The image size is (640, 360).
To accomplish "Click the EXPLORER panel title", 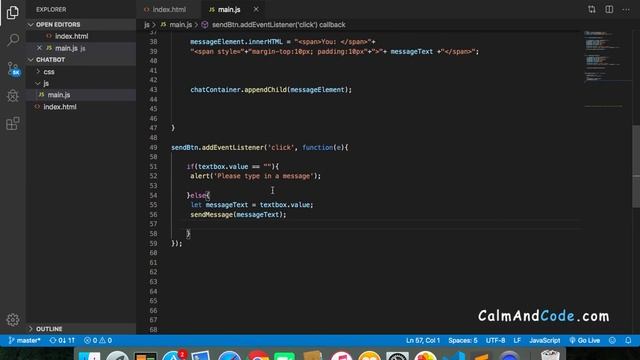I will [x=51, y=9].
